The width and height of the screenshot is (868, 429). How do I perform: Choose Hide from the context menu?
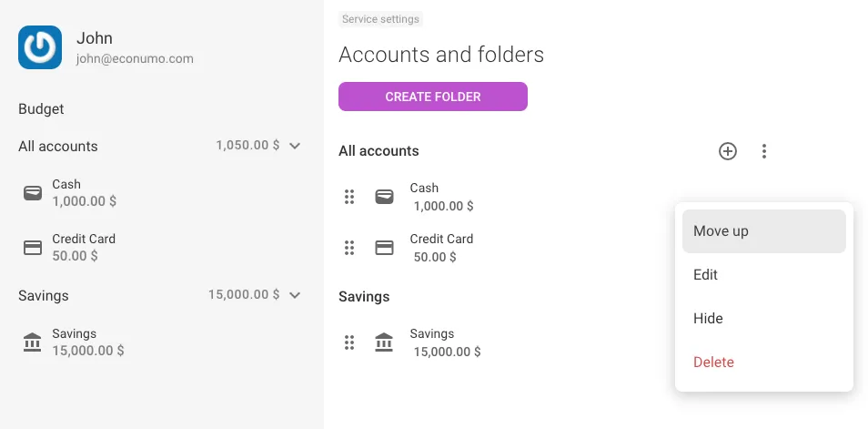(764, 319)
